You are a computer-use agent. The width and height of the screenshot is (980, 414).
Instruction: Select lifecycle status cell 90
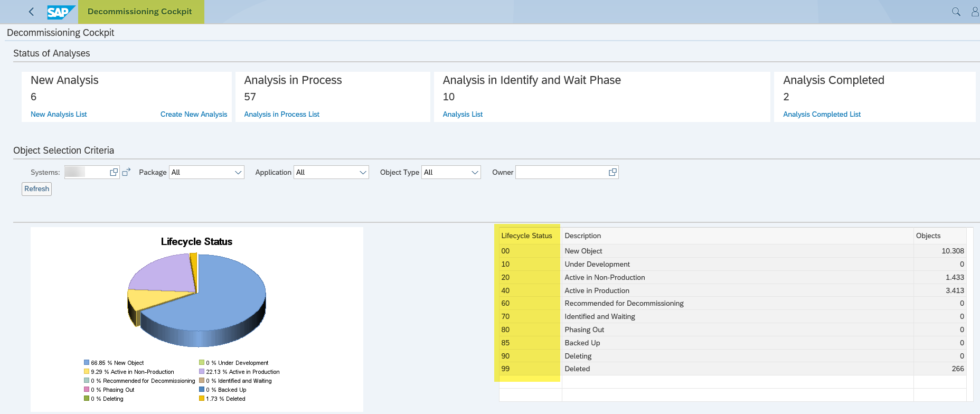(x=530, y=356)
